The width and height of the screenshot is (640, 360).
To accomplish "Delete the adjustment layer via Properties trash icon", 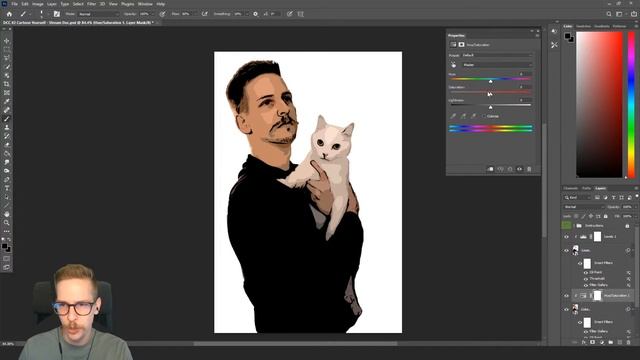I will pyautogui.click(x=529, y=169).
